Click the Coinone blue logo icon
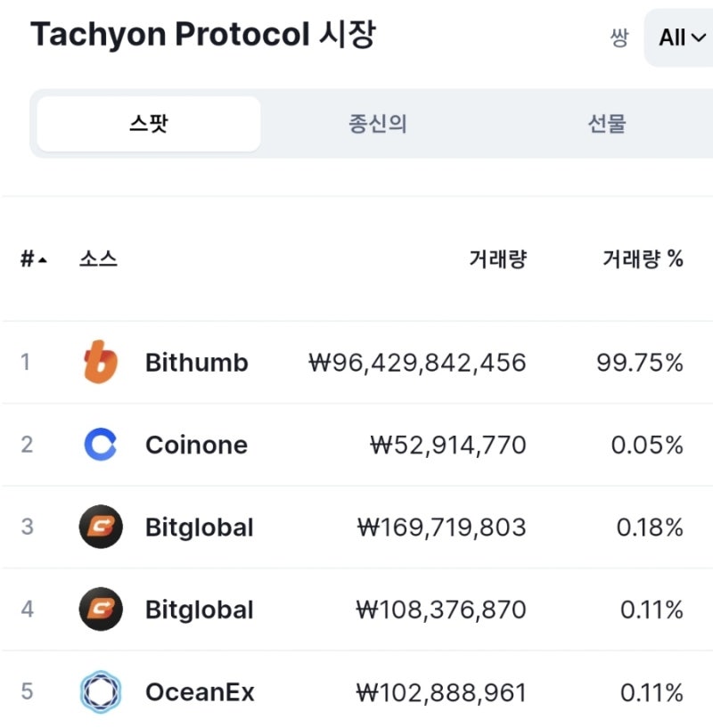 (x=101, y=445)
